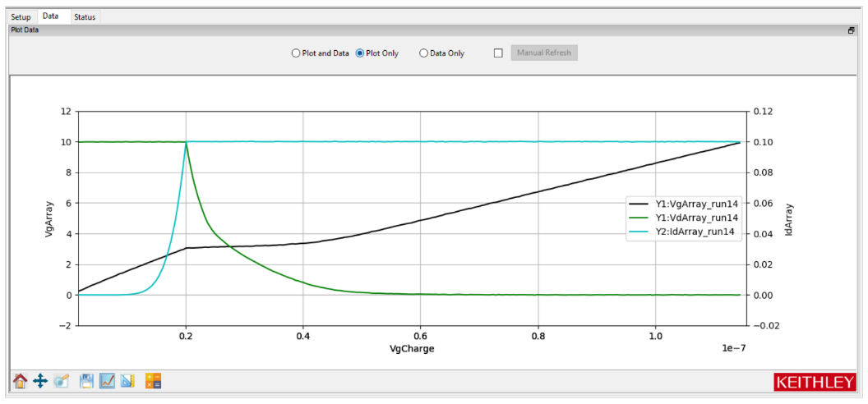Select the Plot and Data radio option

(x=297, y=53)
